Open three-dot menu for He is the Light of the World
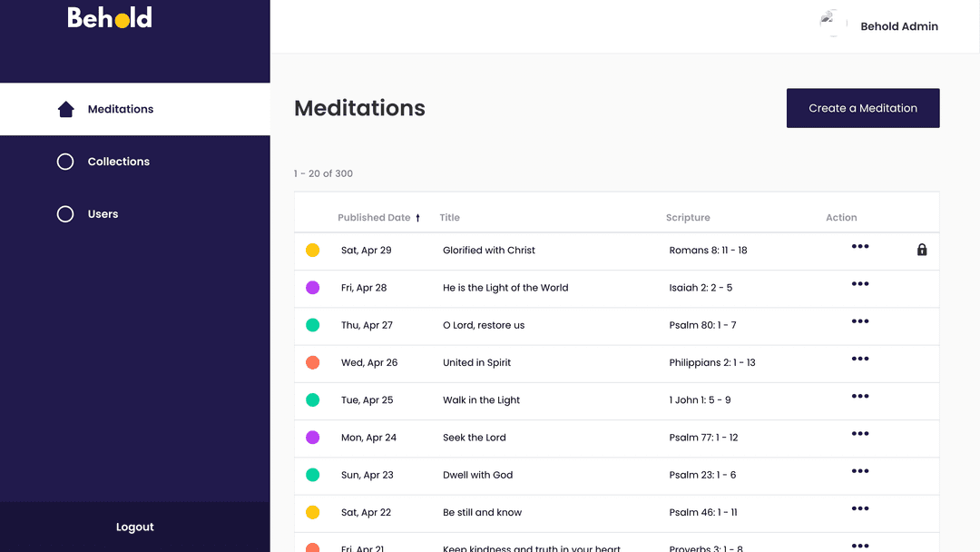The width and height of the screenshot is (980, 552). 860,284
